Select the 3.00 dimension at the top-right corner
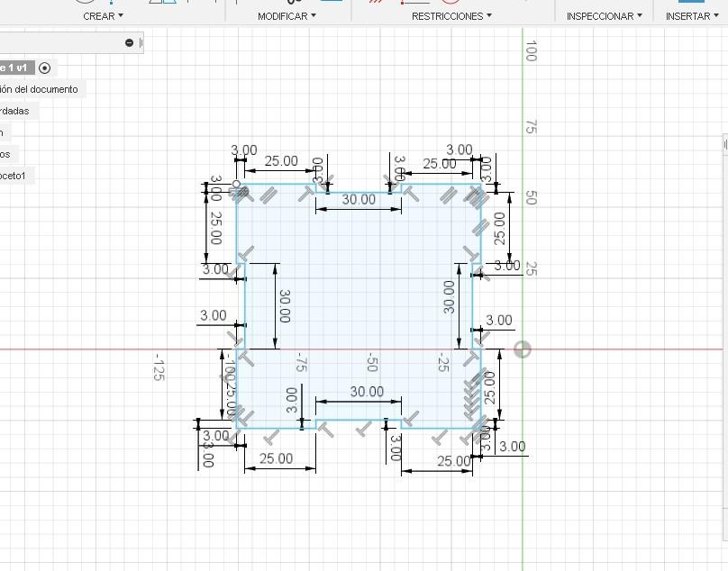Viewport: 728px width, 571px height. pos(460,150)
